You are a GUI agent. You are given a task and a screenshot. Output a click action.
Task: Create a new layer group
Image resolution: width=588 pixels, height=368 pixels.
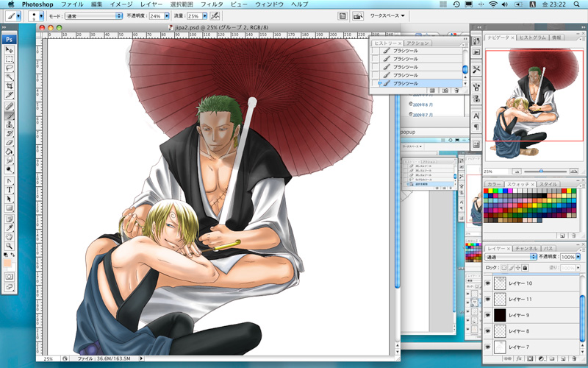(553, 359)
